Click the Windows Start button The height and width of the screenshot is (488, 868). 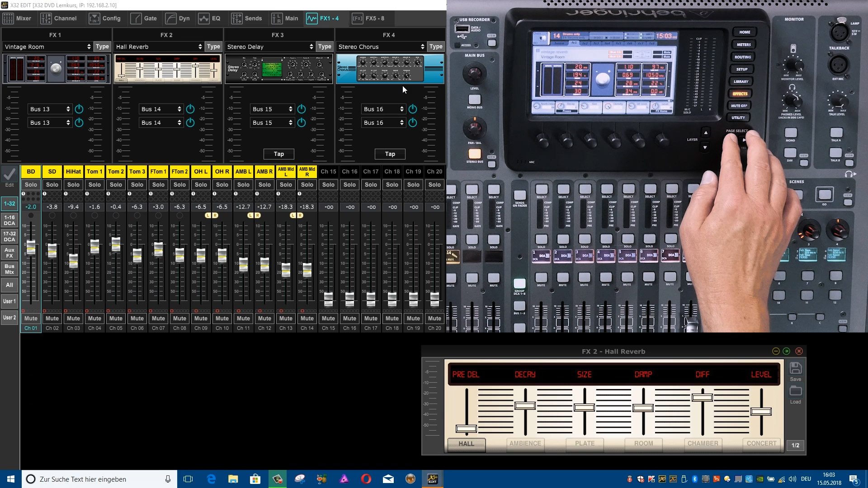[x=11, y=479]
